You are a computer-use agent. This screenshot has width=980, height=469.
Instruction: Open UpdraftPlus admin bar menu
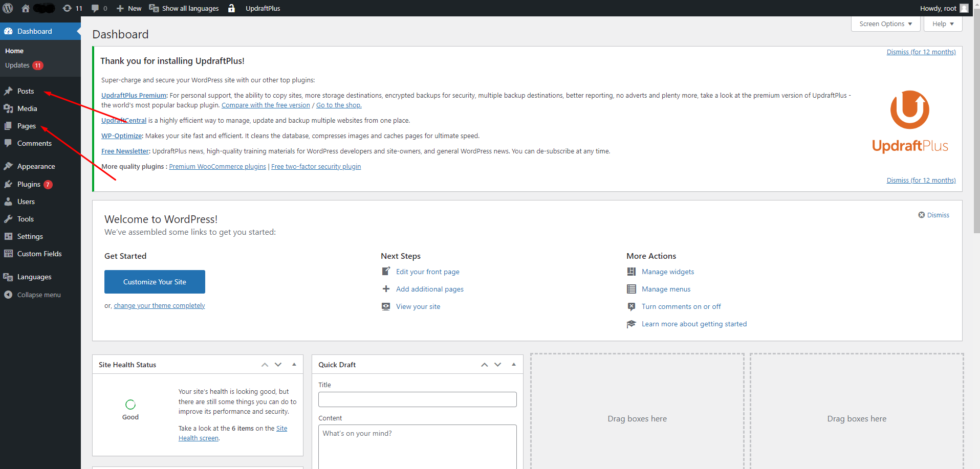(263, 8)
